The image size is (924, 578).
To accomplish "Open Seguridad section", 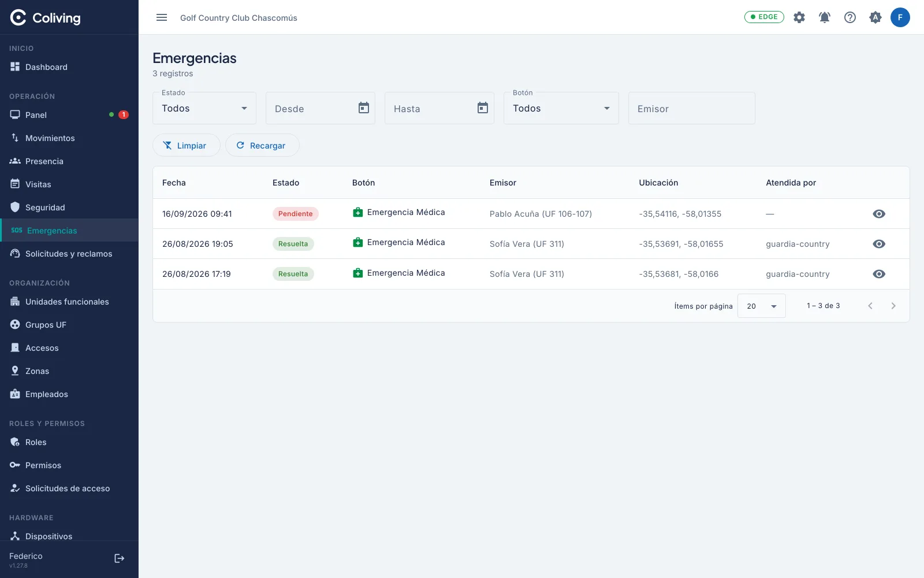I will pyautogui.click(x=69, y=208).
